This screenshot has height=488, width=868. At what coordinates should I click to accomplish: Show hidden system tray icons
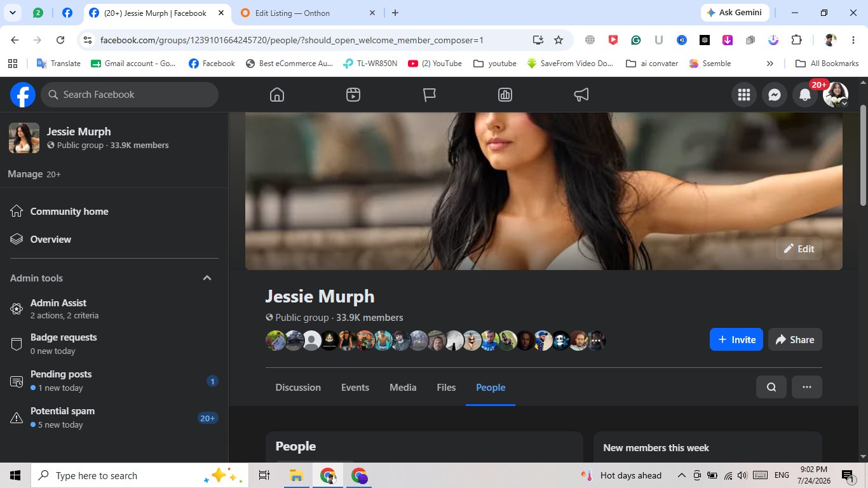(x=681, y=475)
